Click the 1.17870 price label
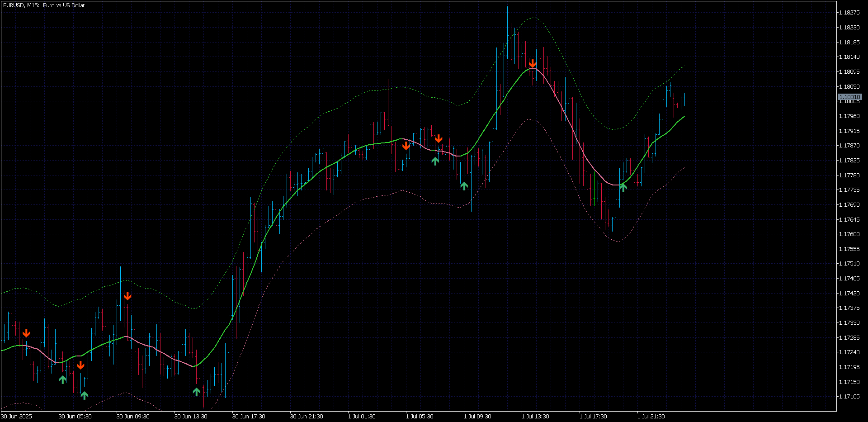 pyautogui.click(x=849, y=146)
